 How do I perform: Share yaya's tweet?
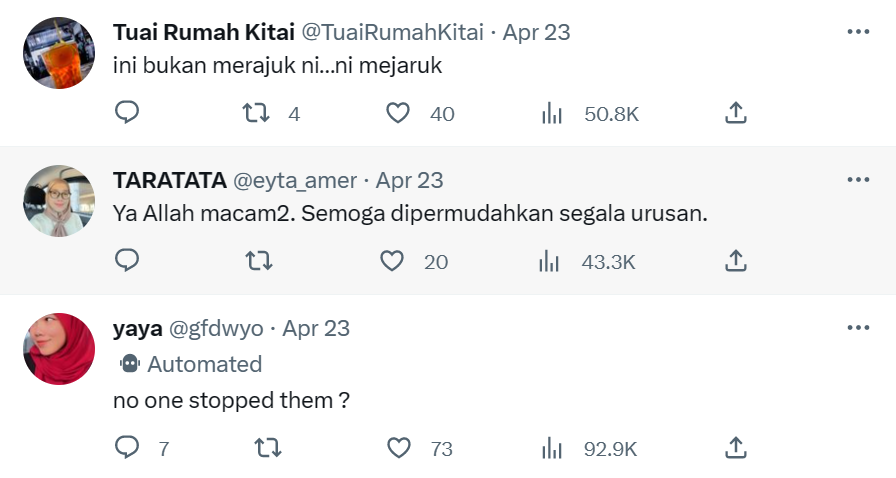[735, 447]
